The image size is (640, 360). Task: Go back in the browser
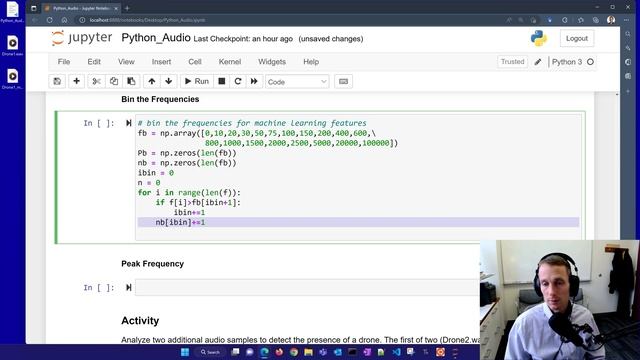click(x=35, y=20)
